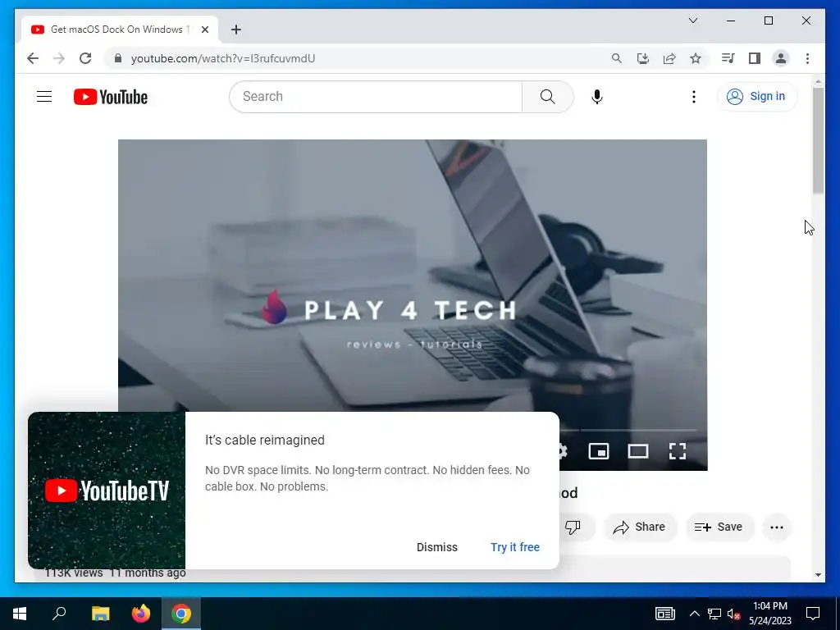Switch video to theater mode
Image resolution: width=840 pixels, height=630 pixels.
point(638,451)
